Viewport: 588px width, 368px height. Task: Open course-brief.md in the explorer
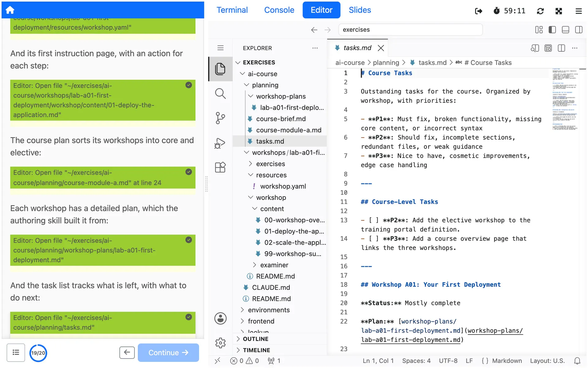[x=281, y=119]
